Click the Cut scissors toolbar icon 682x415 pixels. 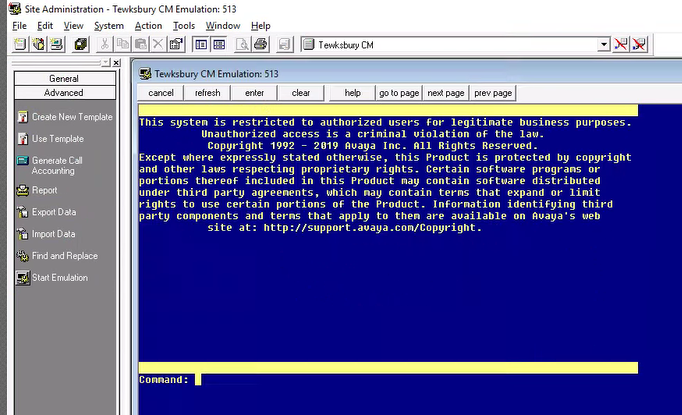tap(104, 44)
